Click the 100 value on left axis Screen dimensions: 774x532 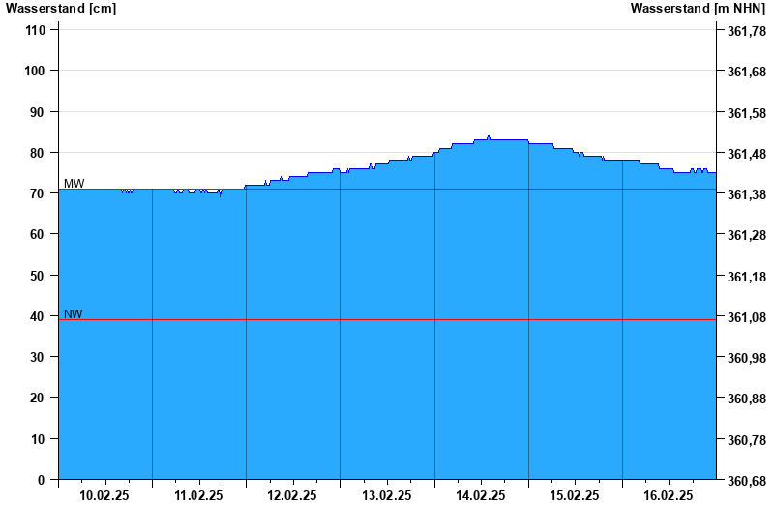pos(35,71)
